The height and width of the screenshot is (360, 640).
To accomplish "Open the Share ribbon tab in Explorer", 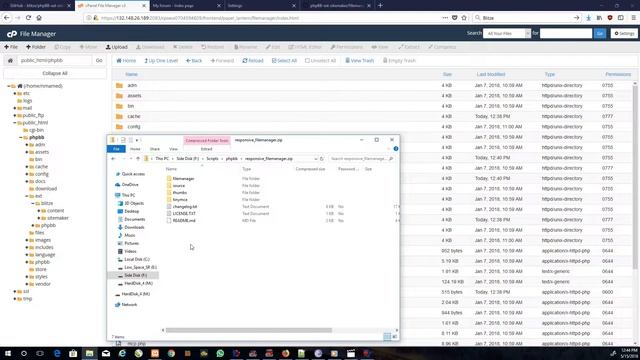I will (x=155, y=149).
